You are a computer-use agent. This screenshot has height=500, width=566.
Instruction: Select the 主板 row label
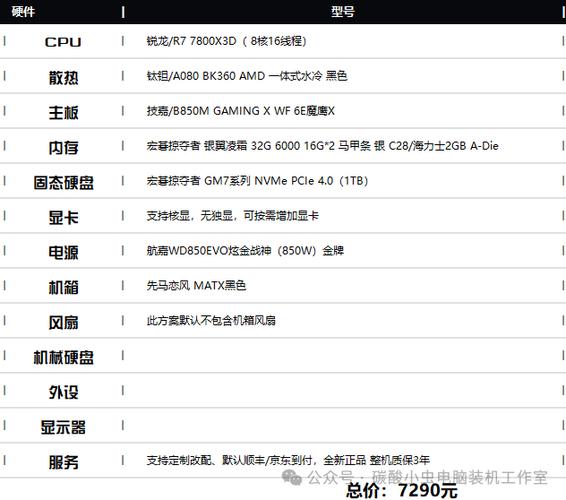(x=63, y=112)
